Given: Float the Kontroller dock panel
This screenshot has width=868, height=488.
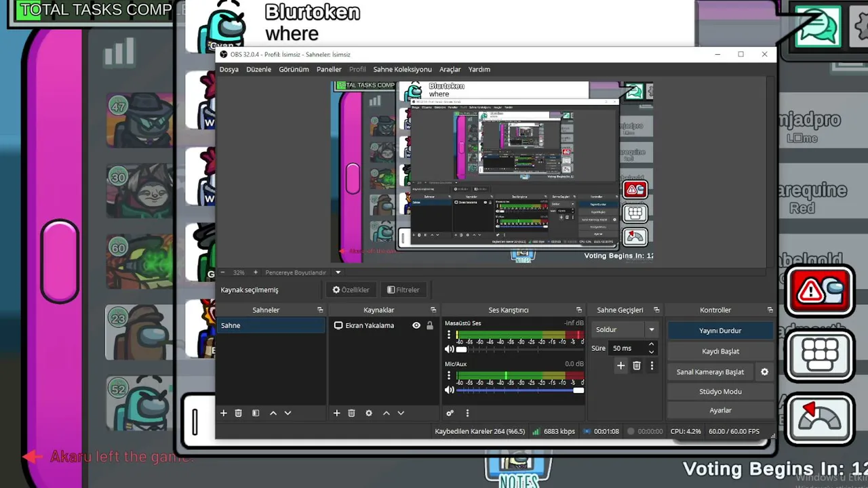Looking at the screenshot, I should 770,310.
